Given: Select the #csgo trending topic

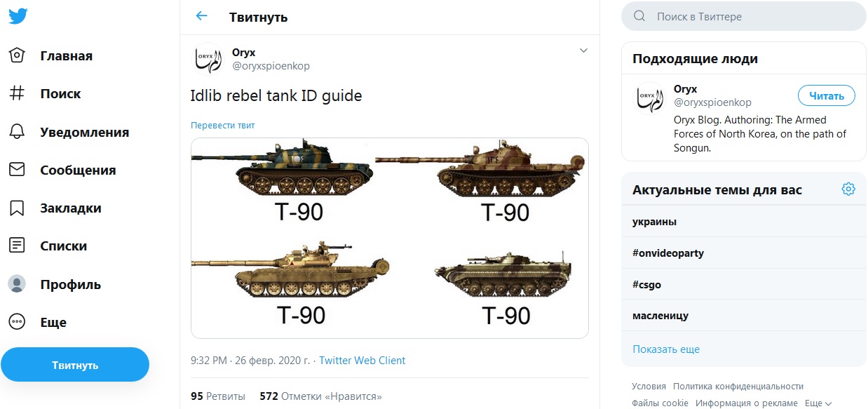Looking at the screenshot, I should (646, 285).
